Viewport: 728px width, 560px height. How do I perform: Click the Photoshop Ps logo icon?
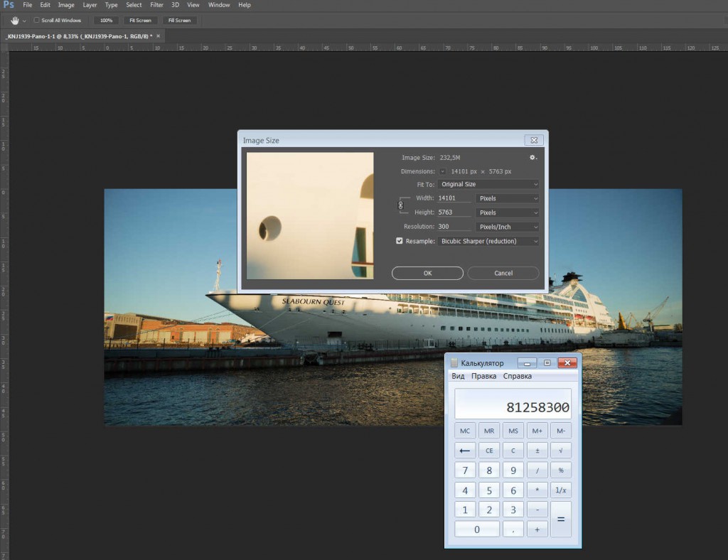(9, 5)
